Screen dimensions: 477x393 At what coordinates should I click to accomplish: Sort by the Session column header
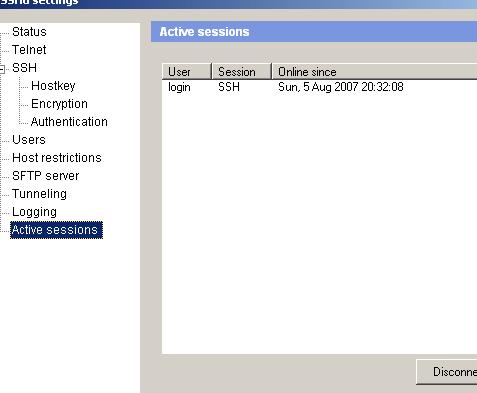click(242, 71)
